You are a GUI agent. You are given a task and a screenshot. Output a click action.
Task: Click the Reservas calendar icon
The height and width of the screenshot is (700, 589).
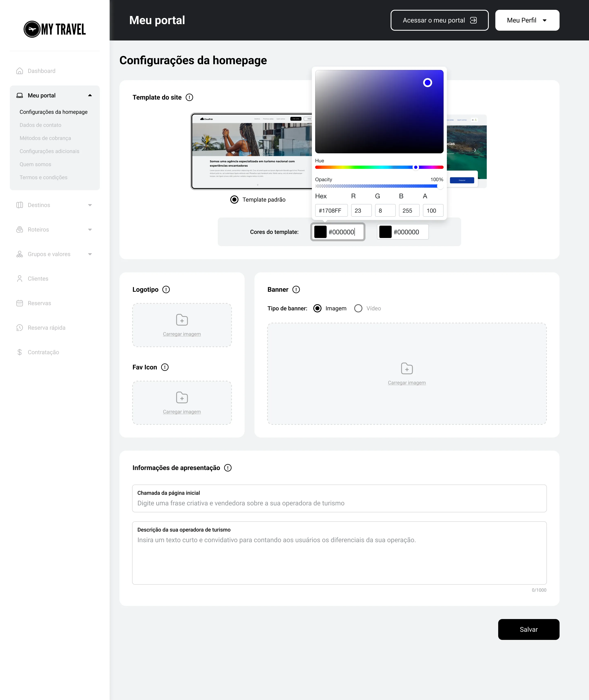pos(20,303)
